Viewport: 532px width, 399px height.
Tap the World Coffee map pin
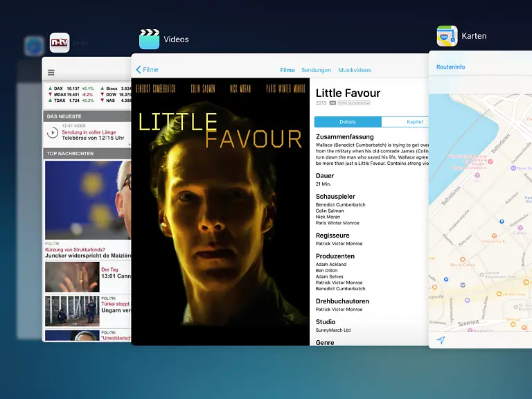point(462,260)
